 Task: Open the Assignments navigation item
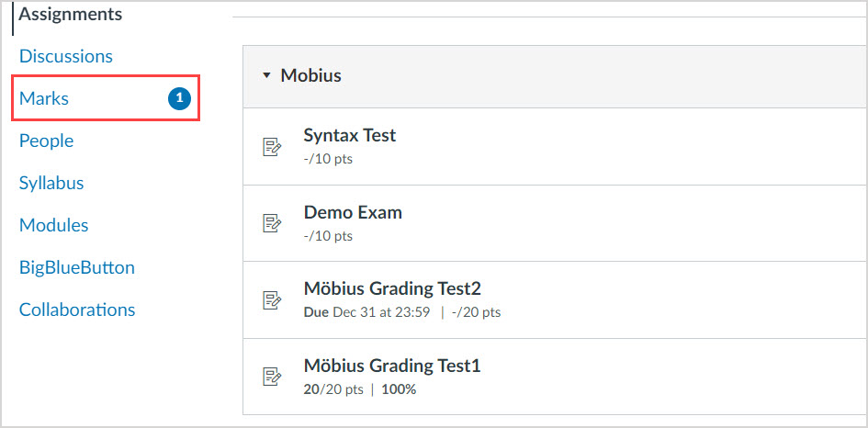pos(71,15)
